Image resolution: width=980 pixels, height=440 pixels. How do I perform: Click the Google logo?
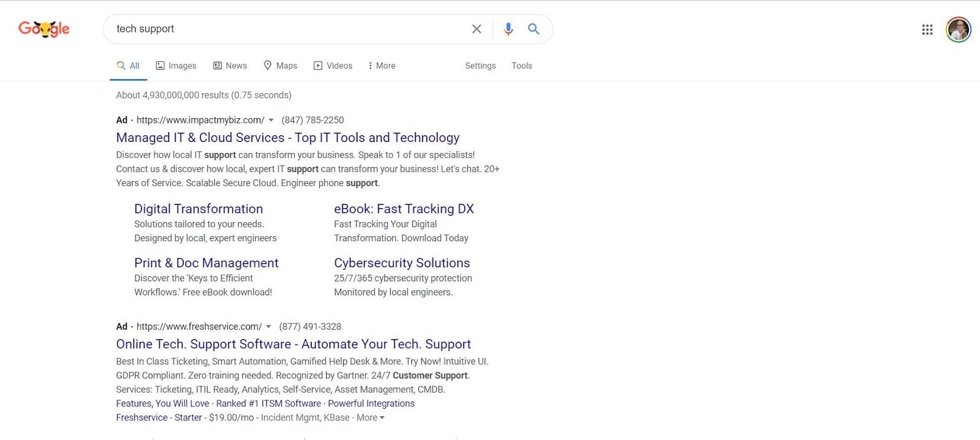44,28
